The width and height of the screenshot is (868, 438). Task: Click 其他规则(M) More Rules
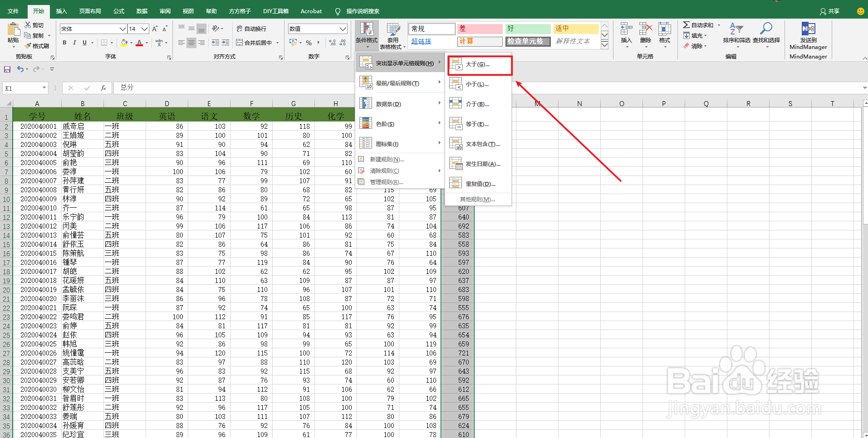tap(478, 200)
